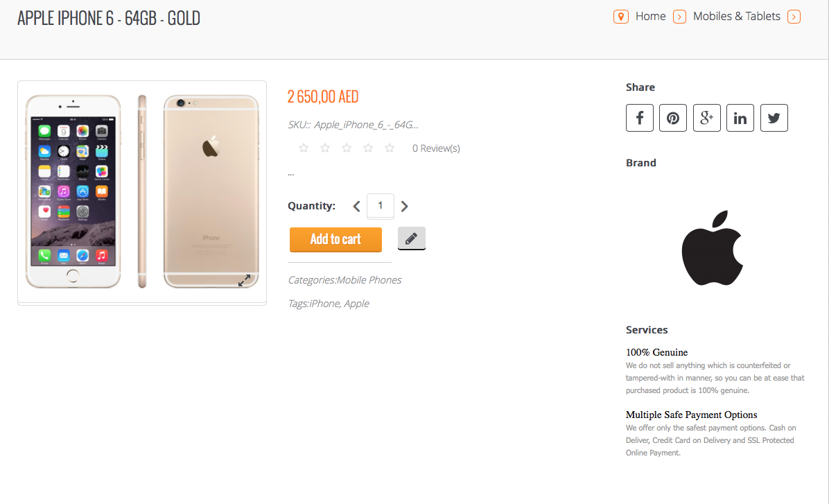Image resolution: width=829 pixels, height=504 pixels.
Task: Share product on Google Plus
Action: (x=707, y=118)
